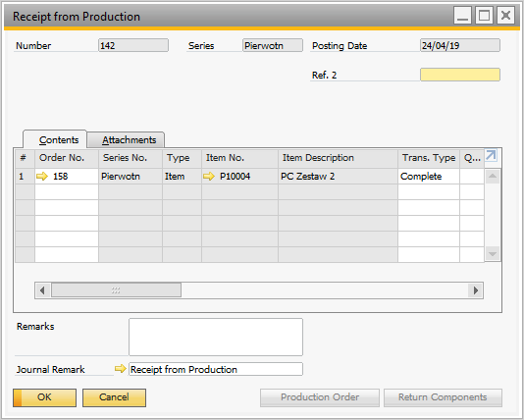Screen dimensions: 524x420
Task: Click the PC Zestaw 2 description cell
Action: [x=338, y=176]
